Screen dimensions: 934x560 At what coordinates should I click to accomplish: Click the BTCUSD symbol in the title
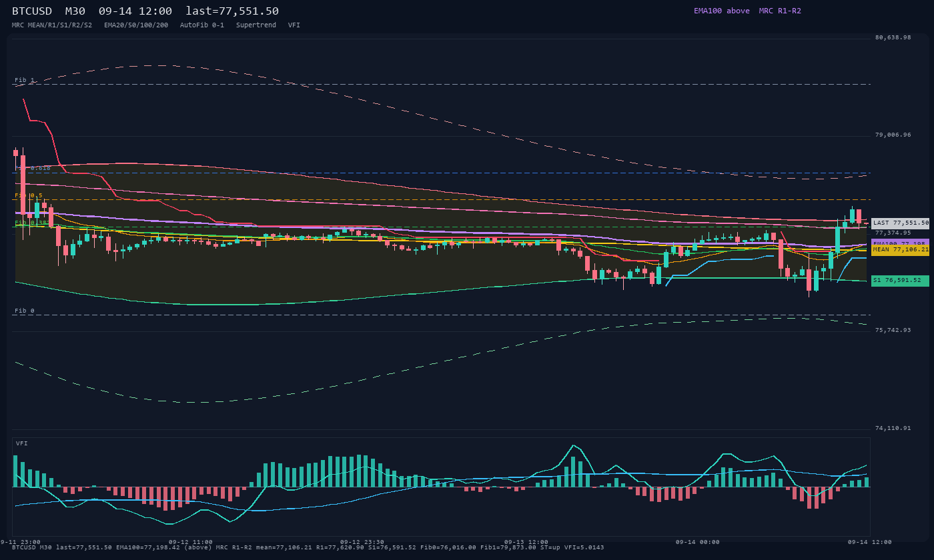coord(31,11)
